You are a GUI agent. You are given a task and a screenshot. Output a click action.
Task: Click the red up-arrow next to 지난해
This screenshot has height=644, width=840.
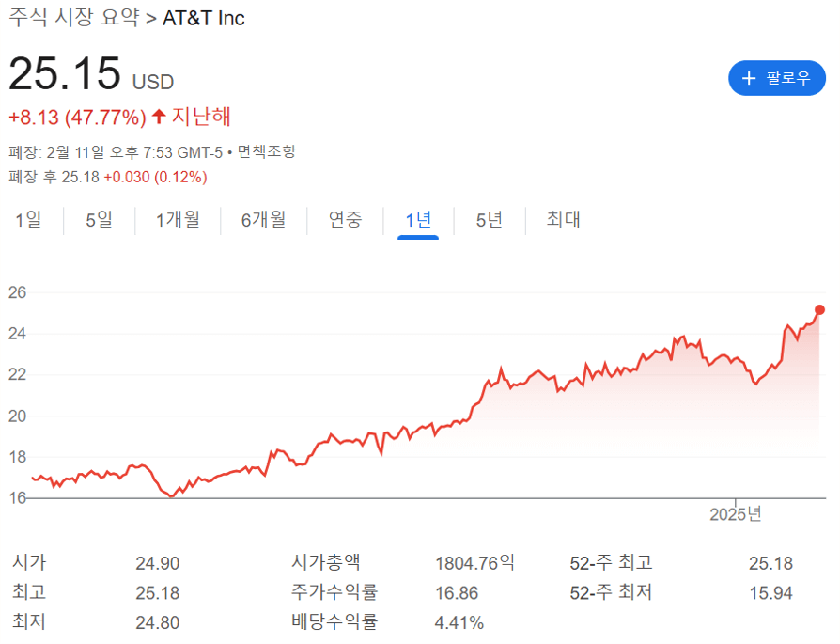pos(159,116)
